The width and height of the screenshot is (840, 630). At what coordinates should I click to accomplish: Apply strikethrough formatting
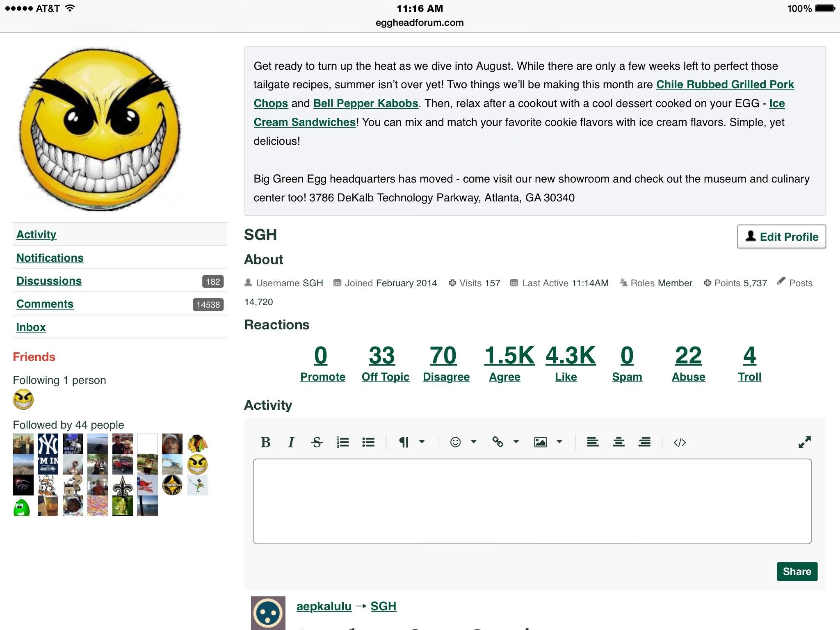tap(317, 442)
